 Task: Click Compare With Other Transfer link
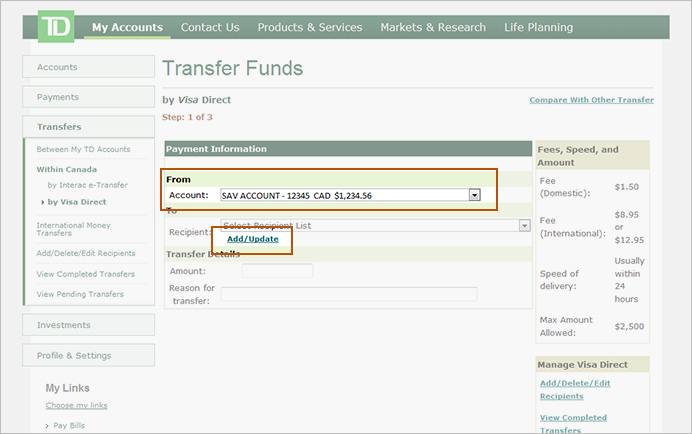(591, 100)
